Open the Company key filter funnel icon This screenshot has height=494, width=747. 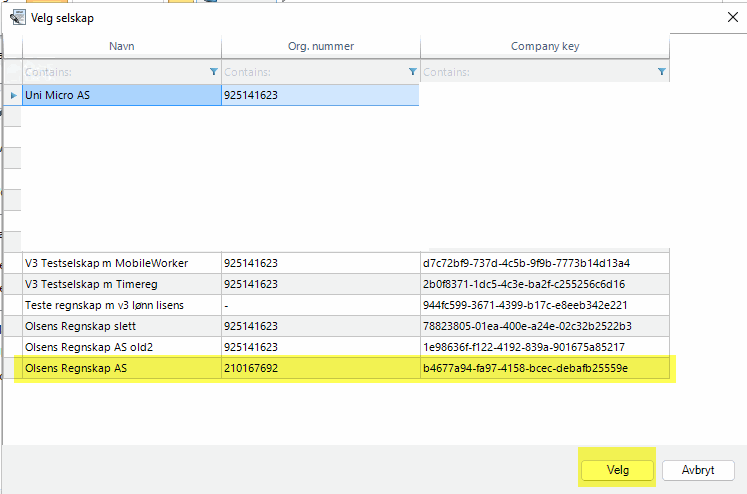point(661,72)
